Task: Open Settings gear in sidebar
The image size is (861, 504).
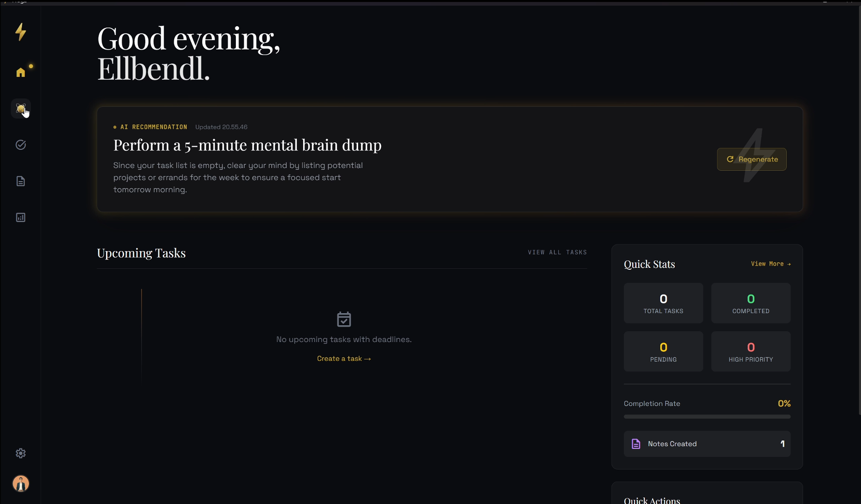Action: (x=21, y=453)
